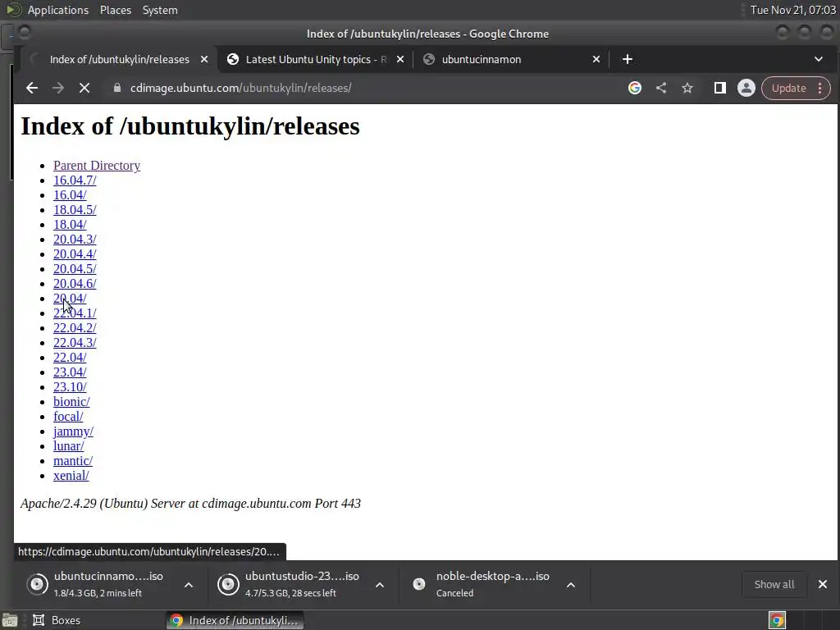Open the 23.04/ directory link
This screenshot has width=840, height=630.
pos(70,372)
